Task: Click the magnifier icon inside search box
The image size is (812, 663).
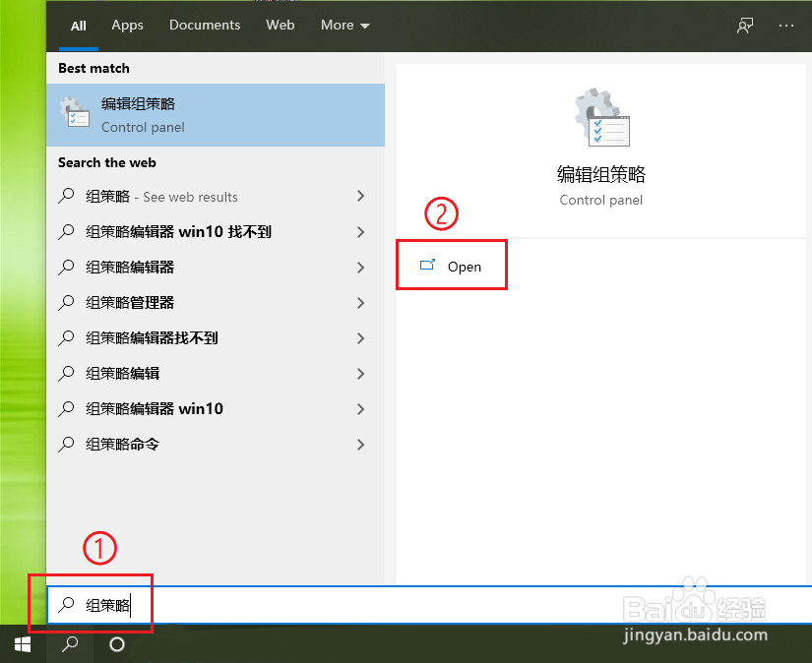Action: 66,604
